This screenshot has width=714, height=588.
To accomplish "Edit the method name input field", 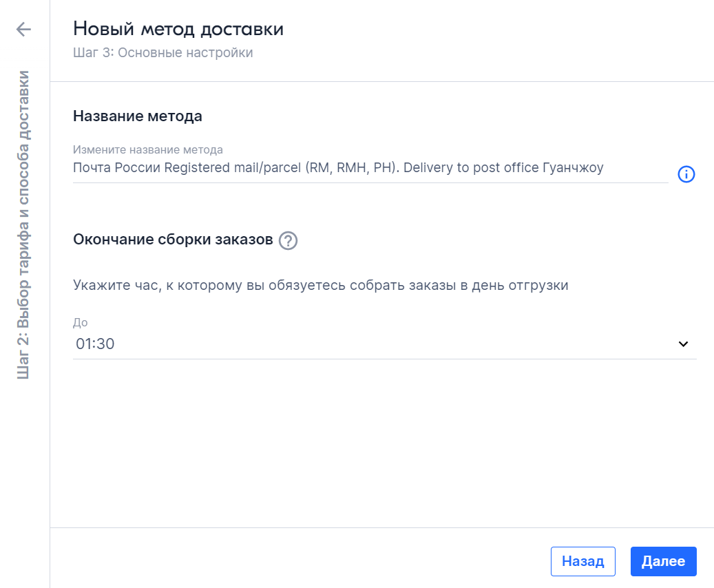I will 370,168.
